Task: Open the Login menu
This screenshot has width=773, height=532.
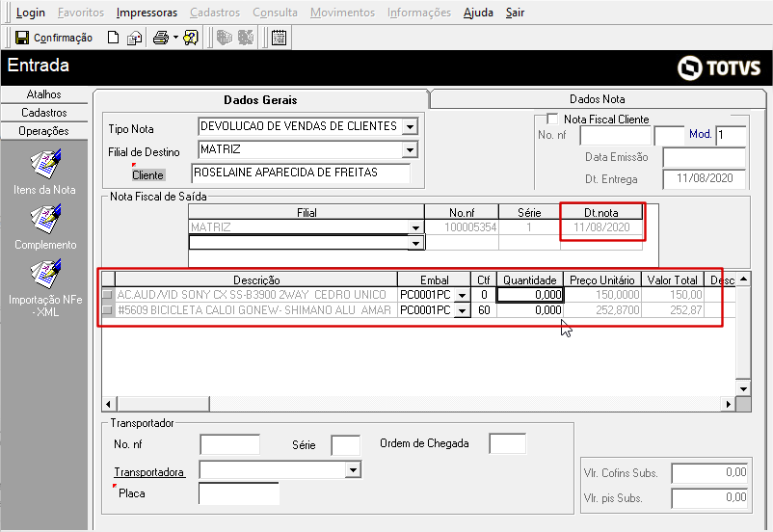Action: click(31, 13)
